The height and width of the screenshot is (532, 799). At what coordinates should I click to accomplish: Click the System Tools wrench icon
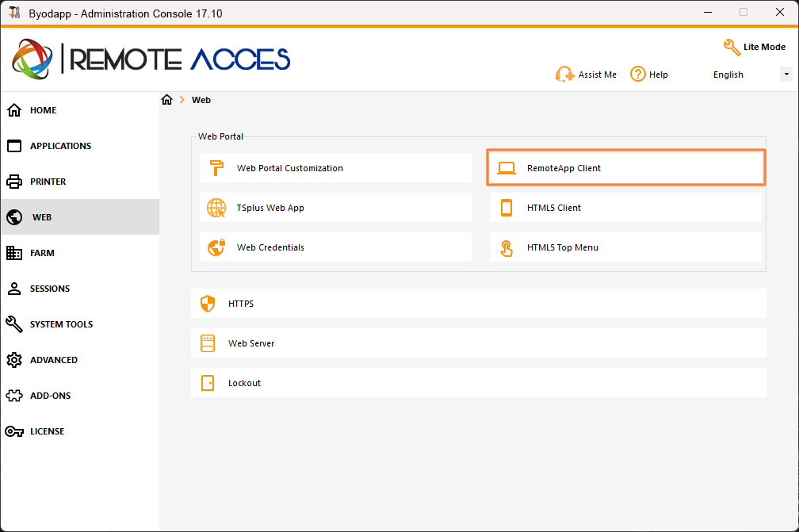[x=14, y=324]
